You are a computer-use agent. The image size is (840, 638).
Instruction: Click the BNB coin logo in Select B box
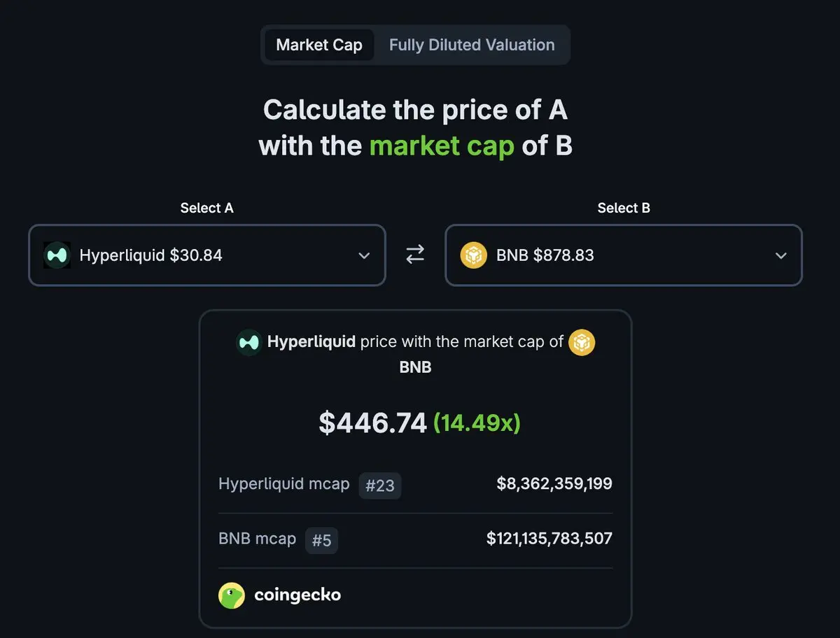coord(473,255)
